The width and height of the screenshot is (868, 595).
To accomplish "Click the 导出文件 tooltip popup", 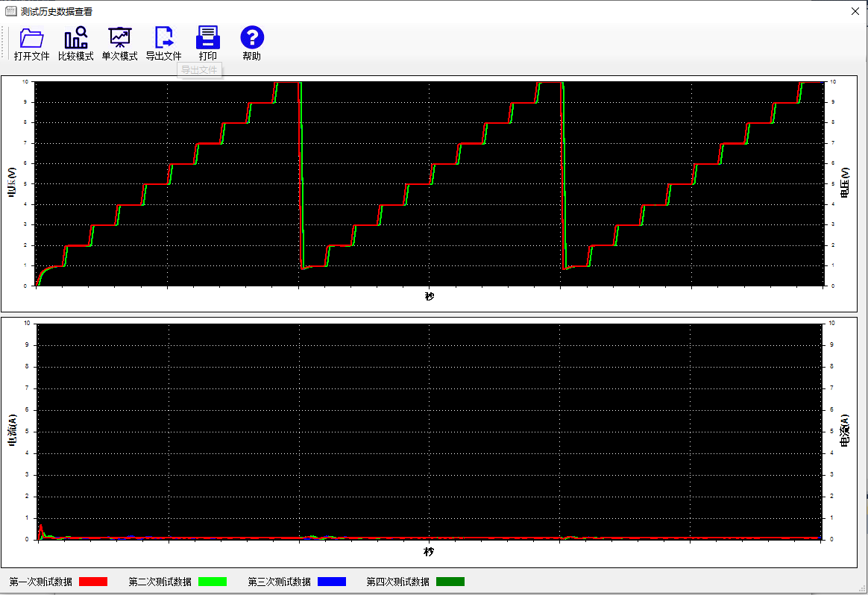I will coord(199,70).
